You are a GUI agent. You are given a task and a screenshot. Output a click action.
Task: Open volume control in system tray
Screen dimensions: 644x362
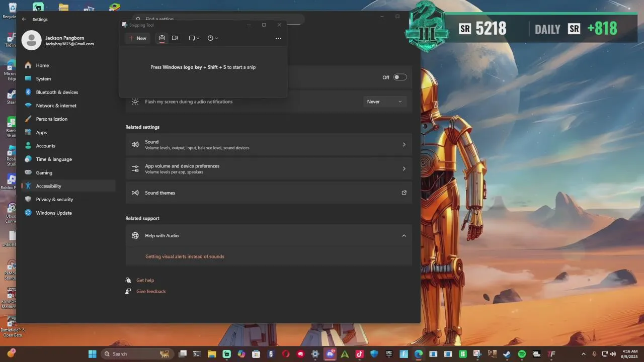[613, 354]
